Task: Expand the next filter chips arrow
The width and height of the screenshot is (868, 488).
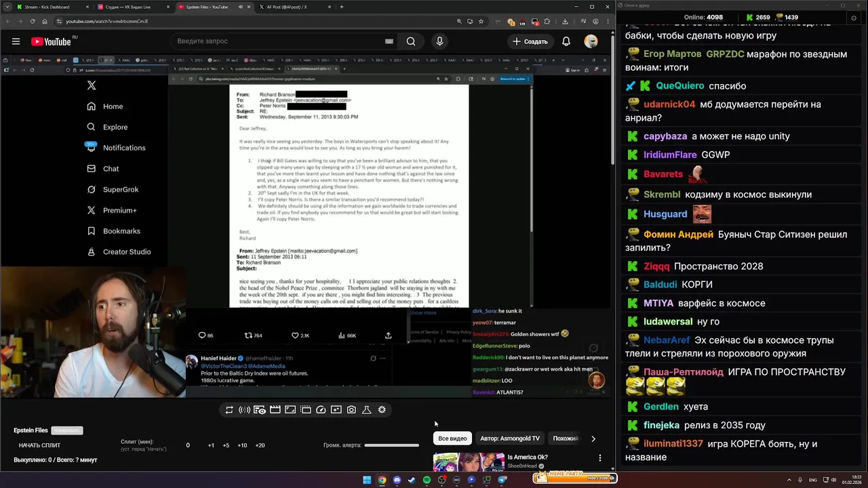Action: pos(593,439)
